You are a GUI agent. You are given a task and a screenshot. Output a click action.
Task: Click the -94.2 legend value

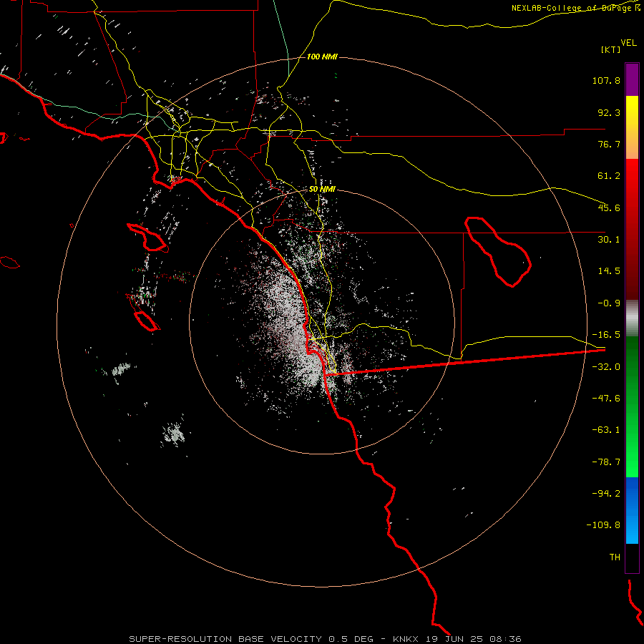pos(606,493)
